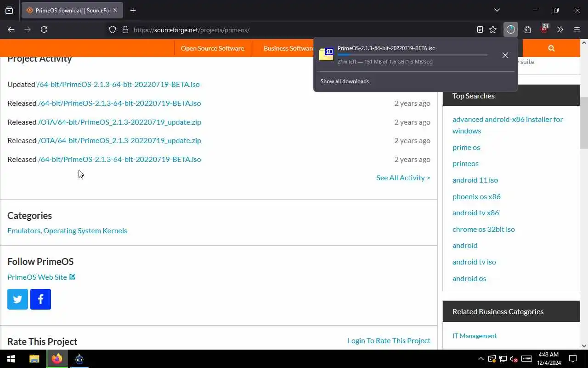Open Windows Start menu

click(x=11, y=359)
